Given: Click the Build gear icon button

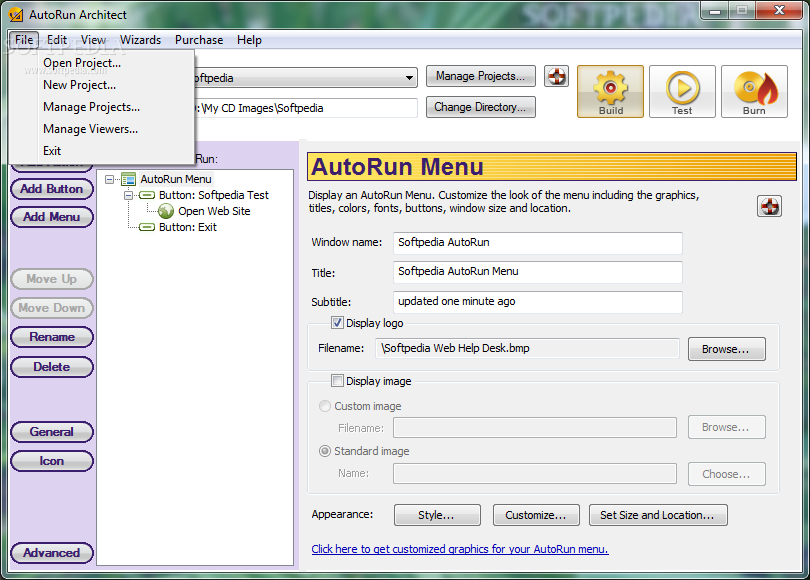Looking at the screenshot, I should point(610,91).
